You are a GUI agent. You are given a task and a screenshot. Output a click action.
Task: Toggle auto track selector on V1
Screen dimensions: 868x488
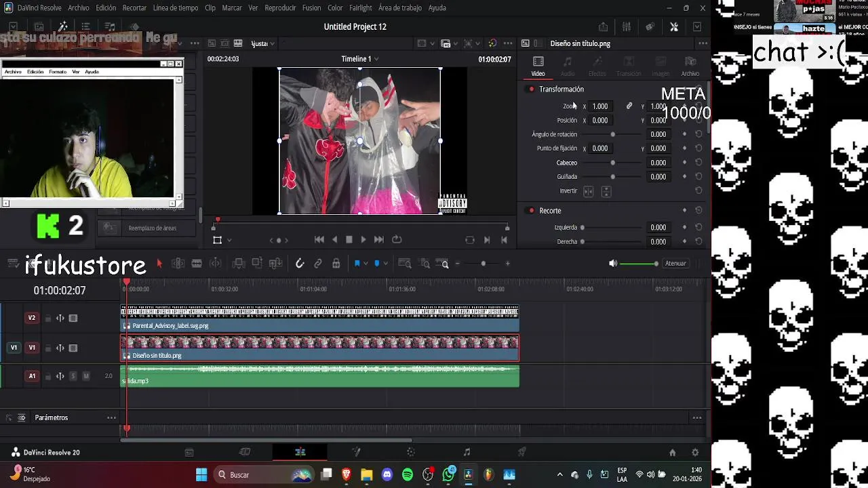60,348
